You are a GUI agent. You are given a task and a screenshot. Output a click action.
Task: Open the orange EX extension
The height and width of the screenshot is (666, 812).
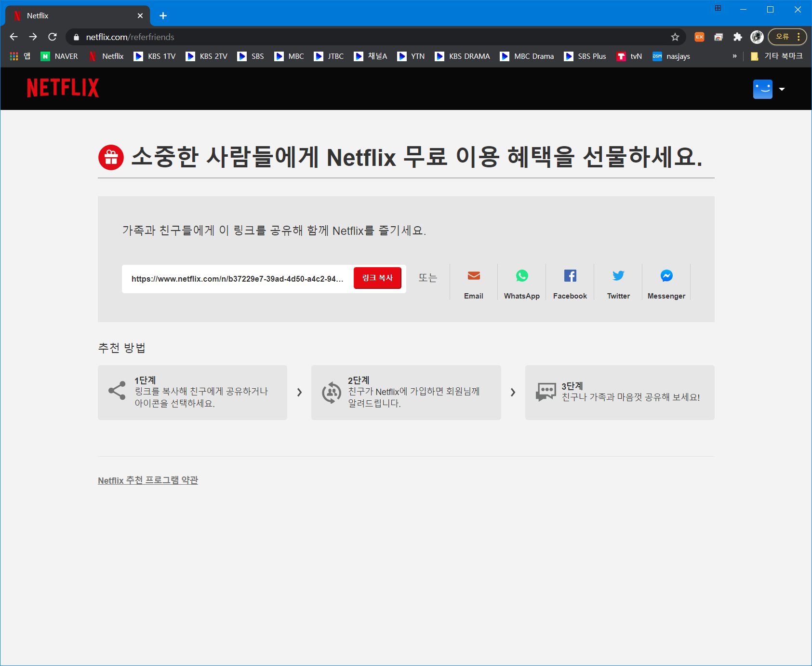(699, 37)
